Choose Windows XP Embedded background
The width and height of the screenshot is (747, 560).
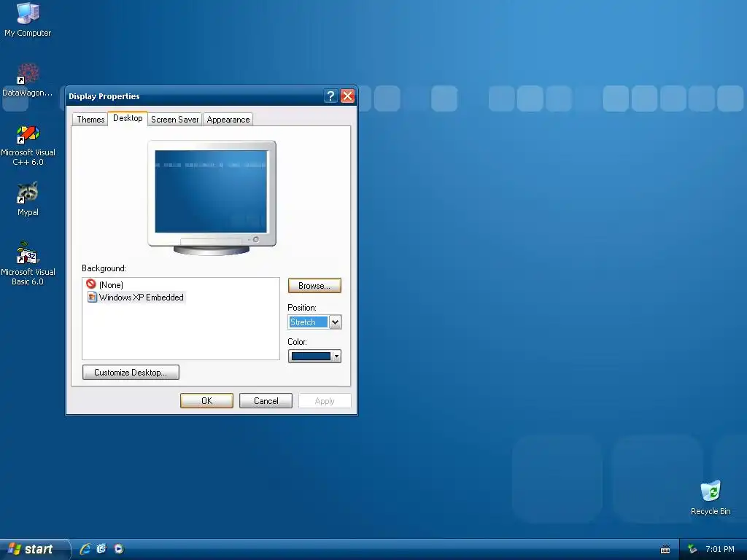[x=136, y=297]
